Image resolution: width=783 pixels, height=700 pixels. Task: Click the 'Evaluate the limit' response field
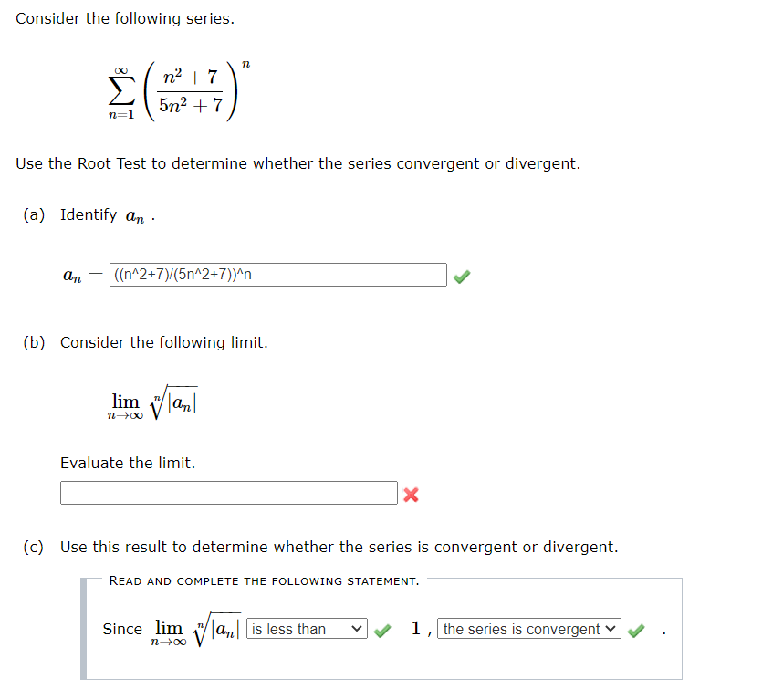coord(228,493)
